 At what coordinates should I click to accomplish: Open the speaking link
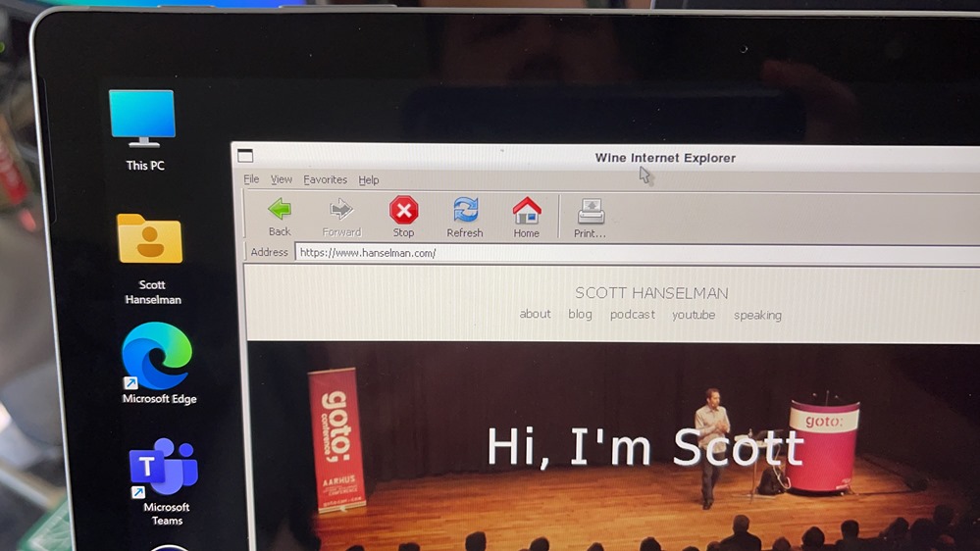point(757,316)
